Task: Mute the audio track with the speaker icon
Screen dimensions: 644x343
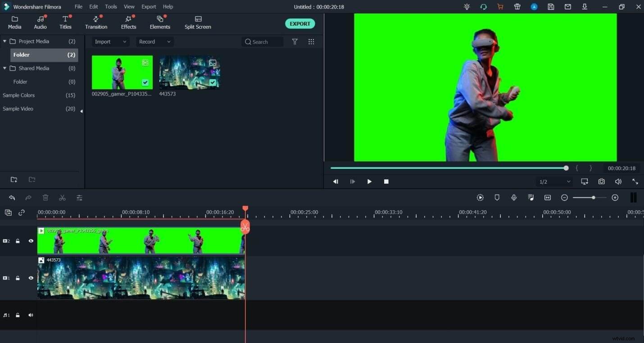Action: [31, 315]
